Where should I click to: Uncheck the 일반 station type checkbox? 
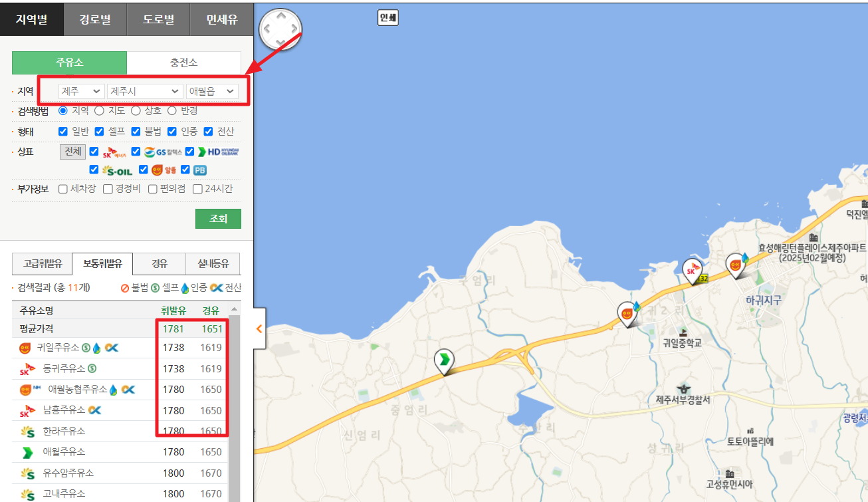(x=63, y=131)
